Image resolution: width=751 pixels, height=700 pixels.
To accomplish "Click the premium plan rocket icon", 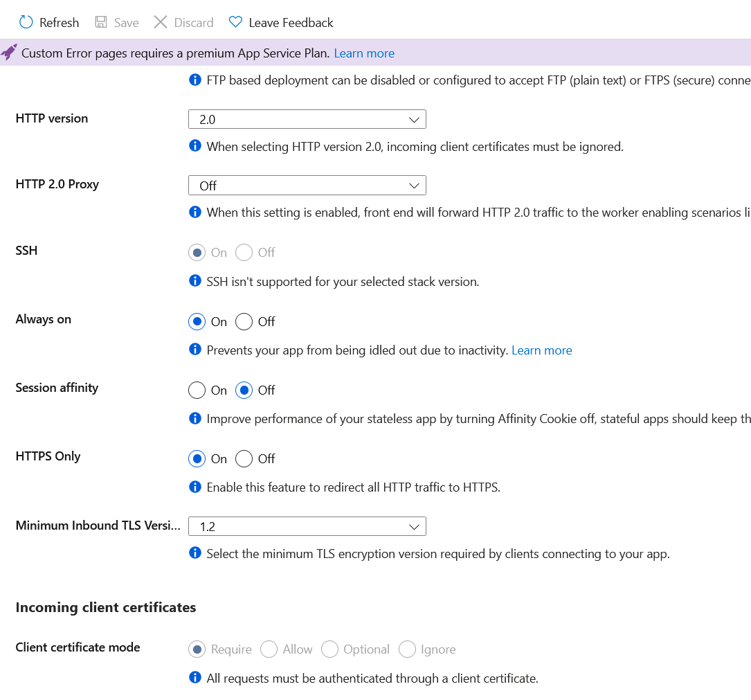I will (x=9, y=52).
